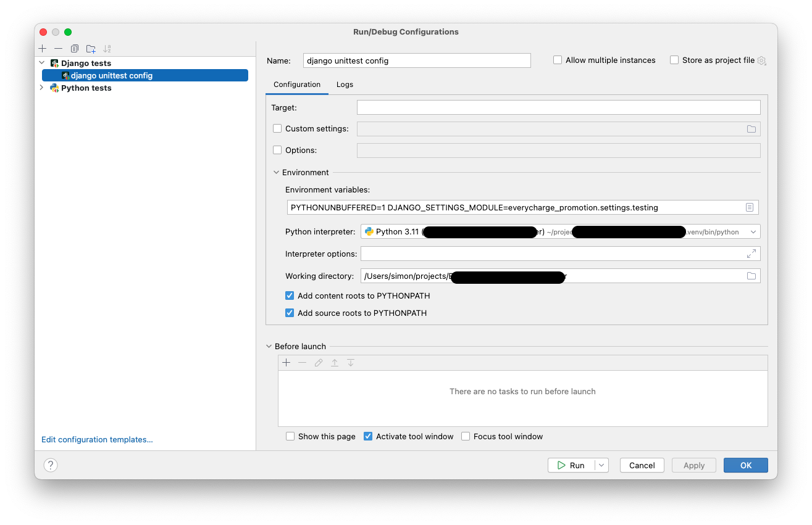This screenshot has height=525, width=812.
Task: Move the before launch task down
Action: tap(351, 363)
